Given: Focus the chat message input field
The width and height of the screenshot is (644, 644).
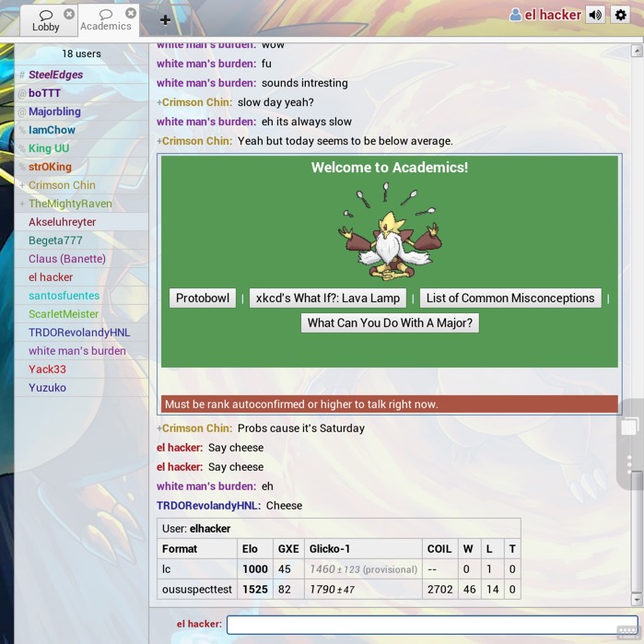Looking at the screenshot, I should 432,625.
